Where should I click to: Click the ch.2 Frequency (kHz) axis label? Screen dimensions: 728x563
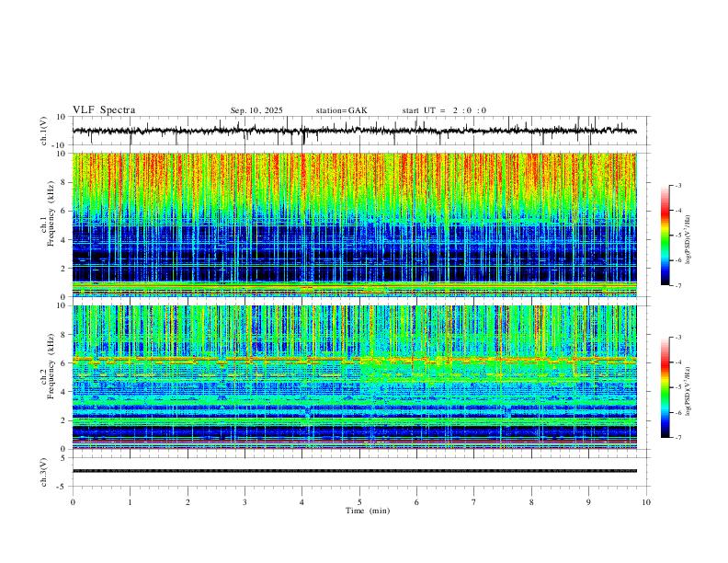pos(48,366)
